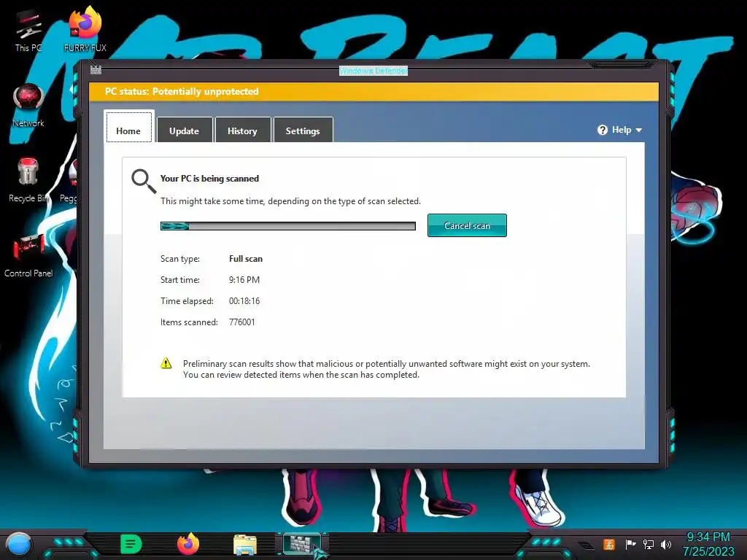Screen dimensions: 747x560
Task: Click the Help question mark icon
Action: (x=603, y=130)
